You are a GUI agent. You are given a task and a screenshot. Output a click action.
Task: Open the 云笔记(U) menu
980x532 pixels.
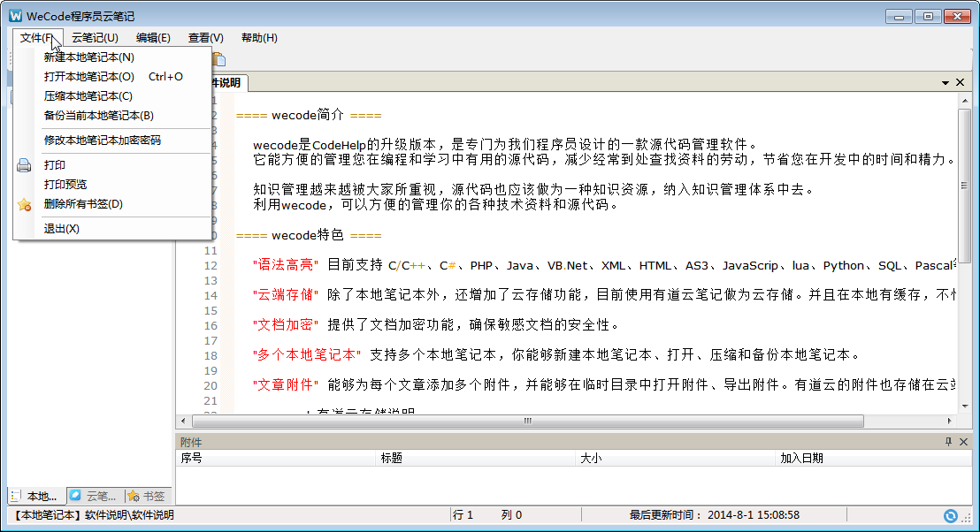[x=95, y=38]
